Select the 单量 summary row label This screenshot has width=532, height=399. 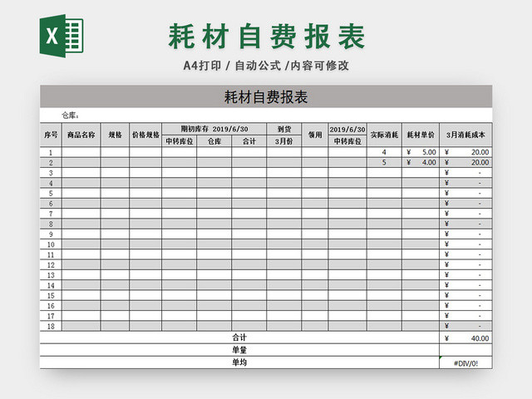(239, 350)
